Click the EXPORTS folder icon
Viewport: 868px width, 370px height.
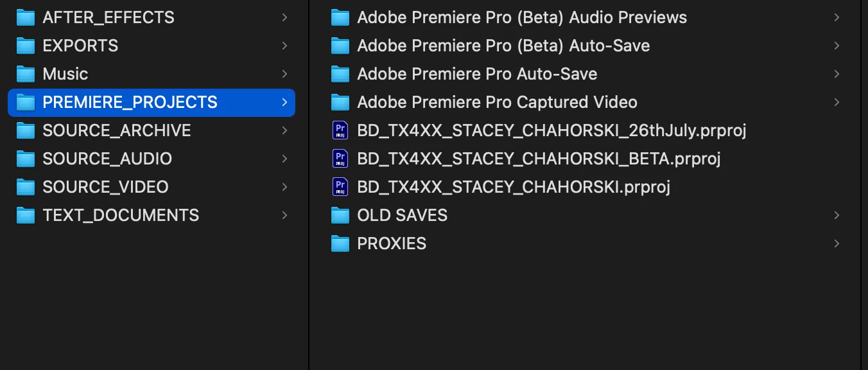26,46
